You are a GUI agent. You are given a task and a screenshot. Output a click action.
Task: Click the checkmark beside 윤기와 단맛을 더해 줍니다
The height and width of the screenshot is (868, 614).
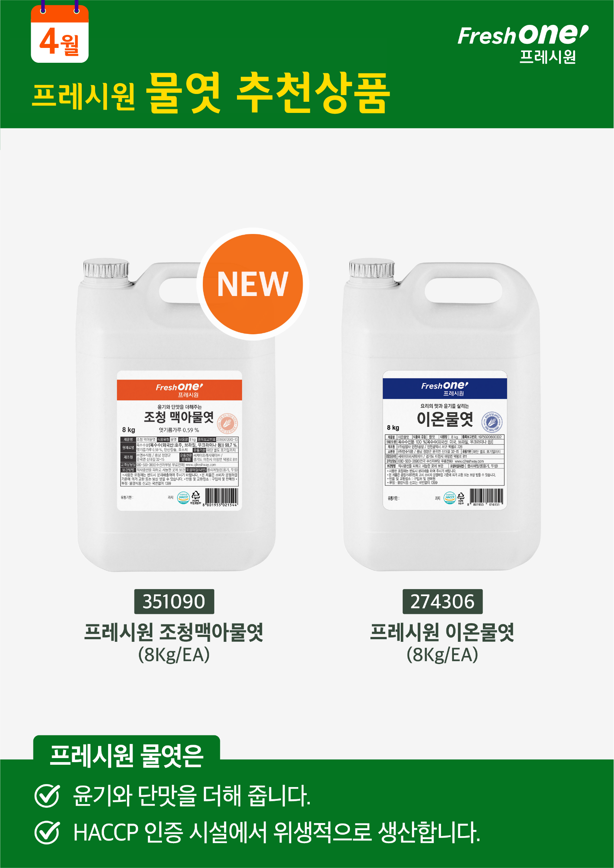tap(47, 796)
